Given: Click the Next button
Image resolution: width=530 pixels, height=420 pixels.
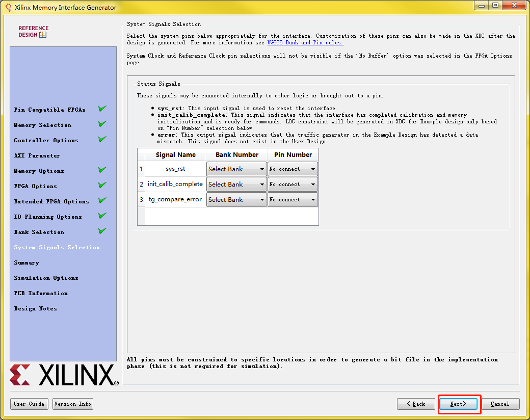Looking at the screenshot, I should tap(458, 403).
